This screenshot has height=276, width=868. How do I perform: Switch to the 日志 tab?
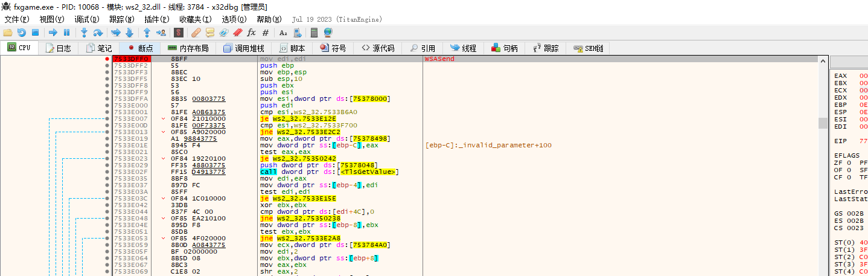pyautogui.click(x=58, y=48)
